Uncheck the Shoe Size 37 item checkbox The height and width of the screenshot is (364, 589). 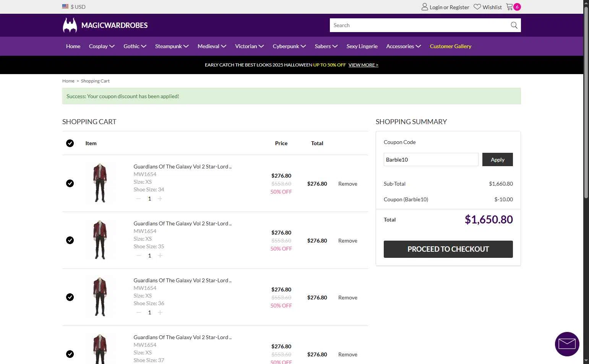(x=70, y=354)
